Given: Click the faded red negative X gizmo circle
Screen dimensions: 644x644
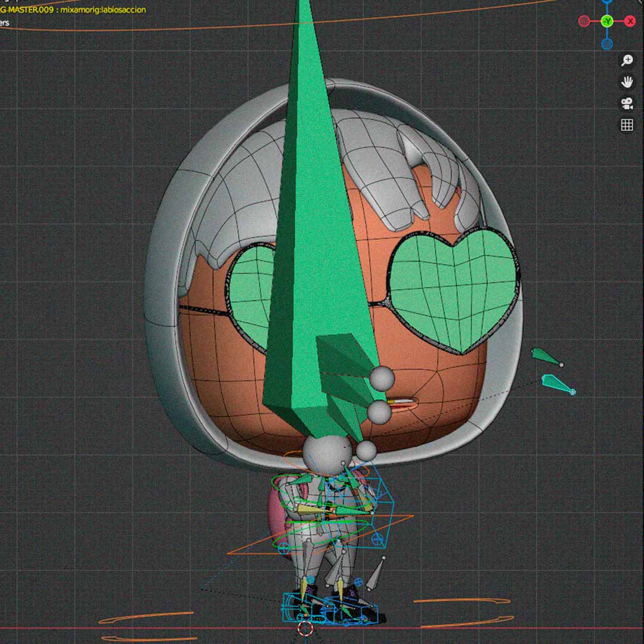Looking at the screenshot, I should 584,21.
